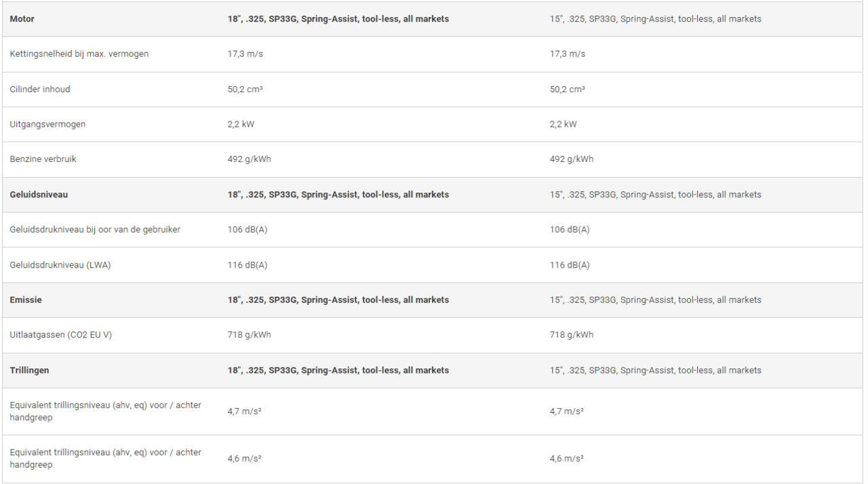Click the 4,7 m/s² value for 15" model
The width and height of the screenshot is (868, 484).
click(566, 411)
